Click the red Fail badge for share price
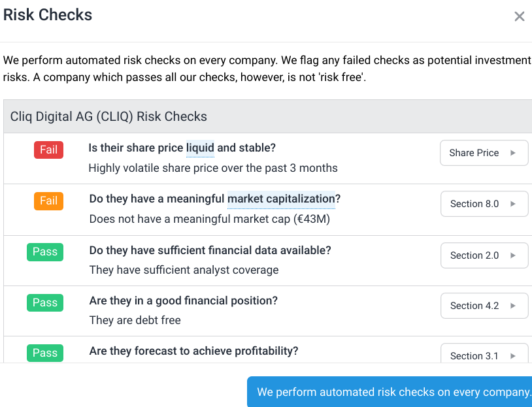 click(x=49, y=150)
